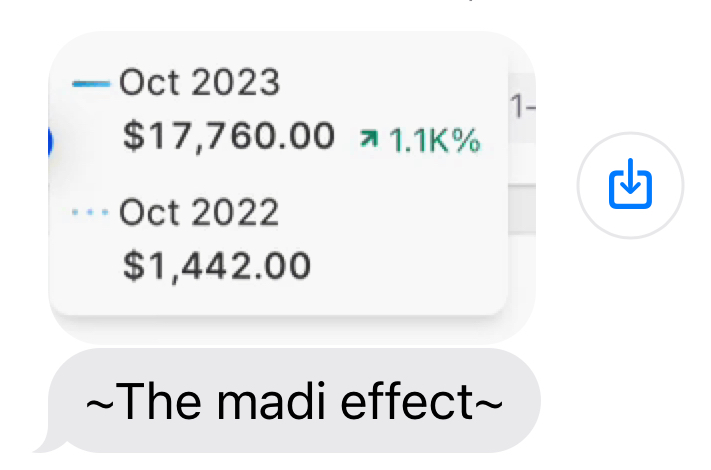Click the $17,760.00 amount
Viewport: 711px width, 470px height.
click(229, 137)
